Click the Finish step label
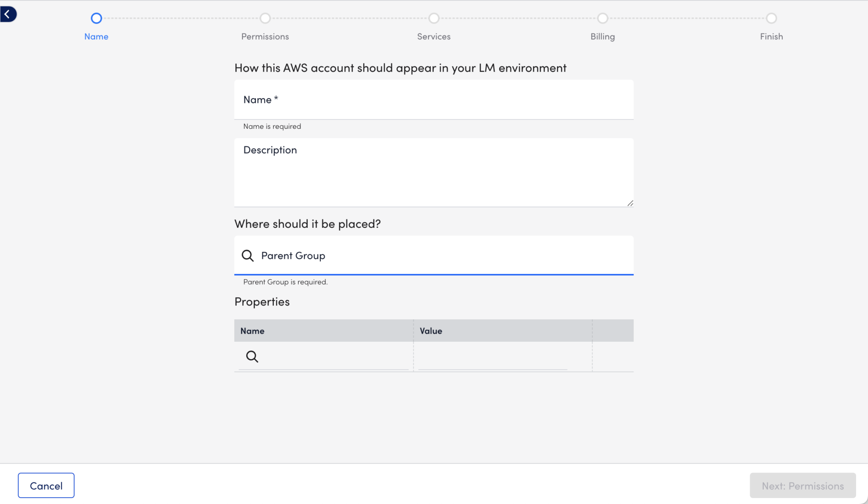This screenshot has height=504, width=868. [x=771, y=36]
